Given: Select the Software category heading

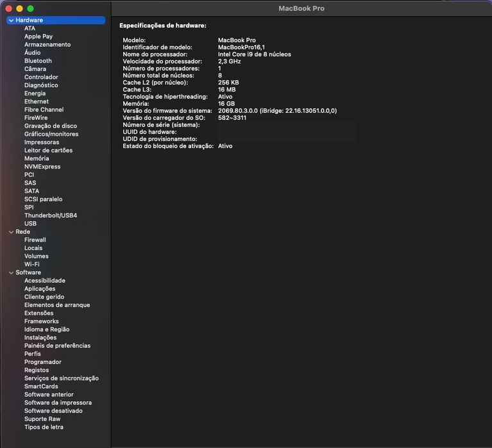Looking at the screenshot, I should pyautogui.click(x=28, y=272).
